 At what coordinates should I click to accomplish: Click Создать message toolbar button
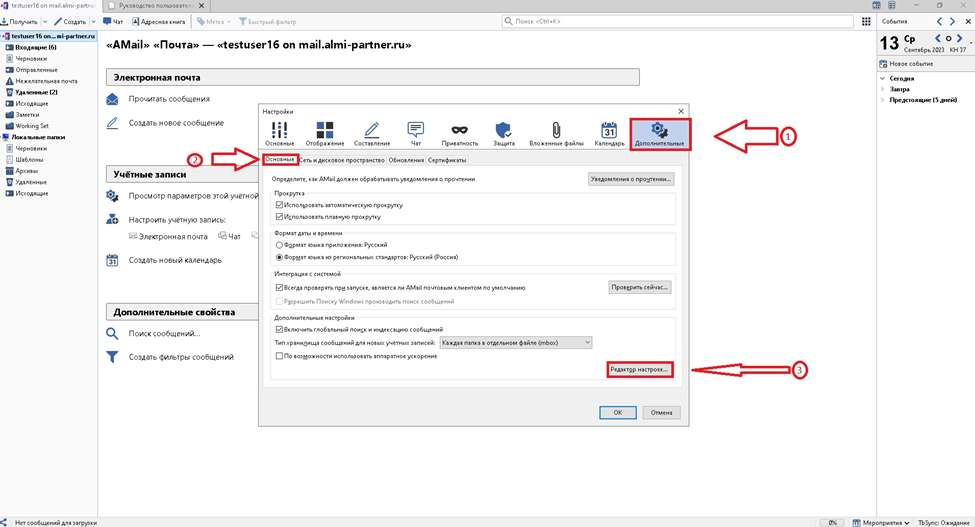tap(70, 22)
